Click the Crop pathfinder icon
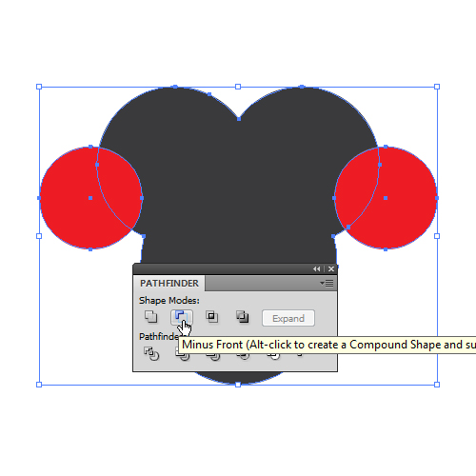Screen dimensions: 476x476 pos(243,356)
